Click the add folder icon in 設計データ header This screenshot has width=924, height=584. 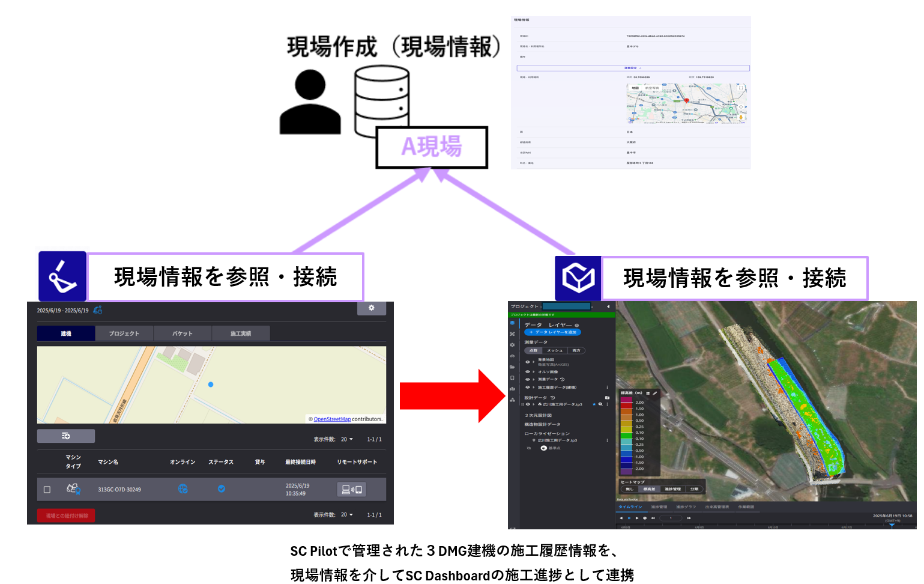coord(607,398)
